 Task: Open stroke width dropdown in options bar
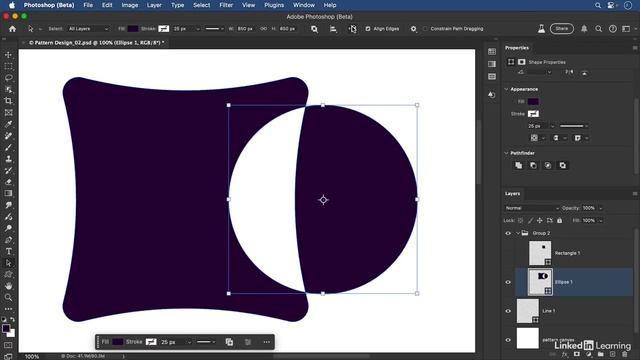point(198,29)
